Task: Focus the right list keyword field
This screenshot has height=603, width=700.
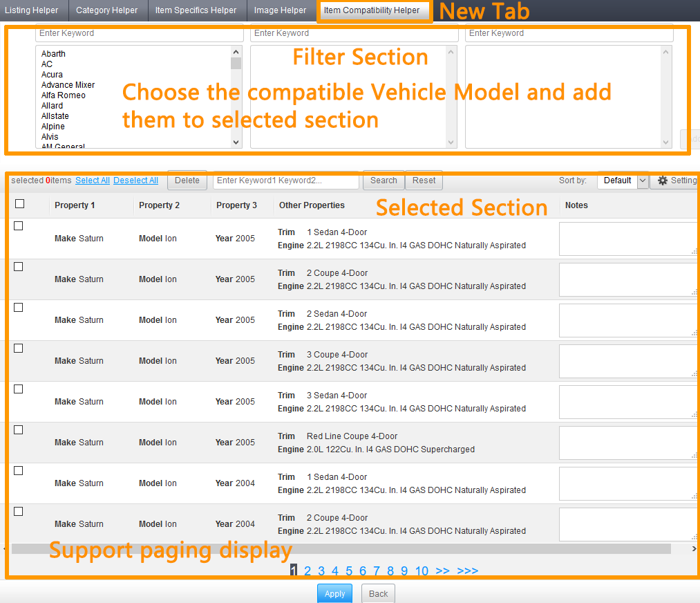Action: pos(569,33)
